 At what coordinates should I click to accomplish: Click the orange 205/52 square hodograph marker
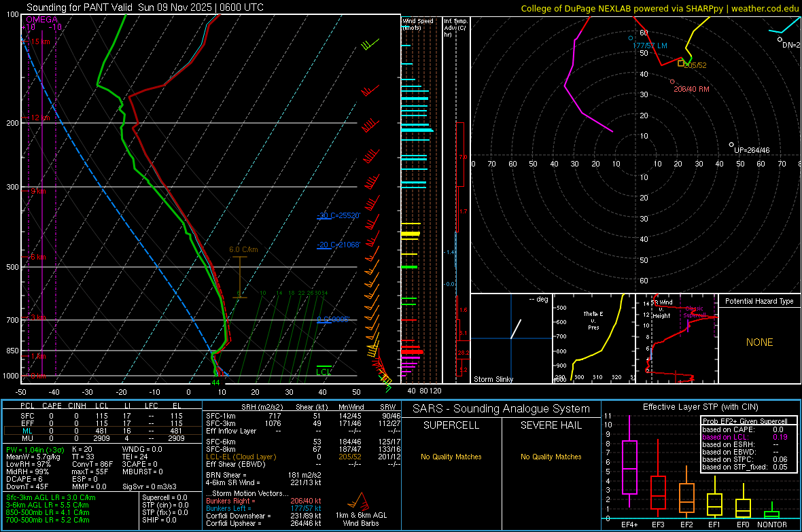(681, 63)
